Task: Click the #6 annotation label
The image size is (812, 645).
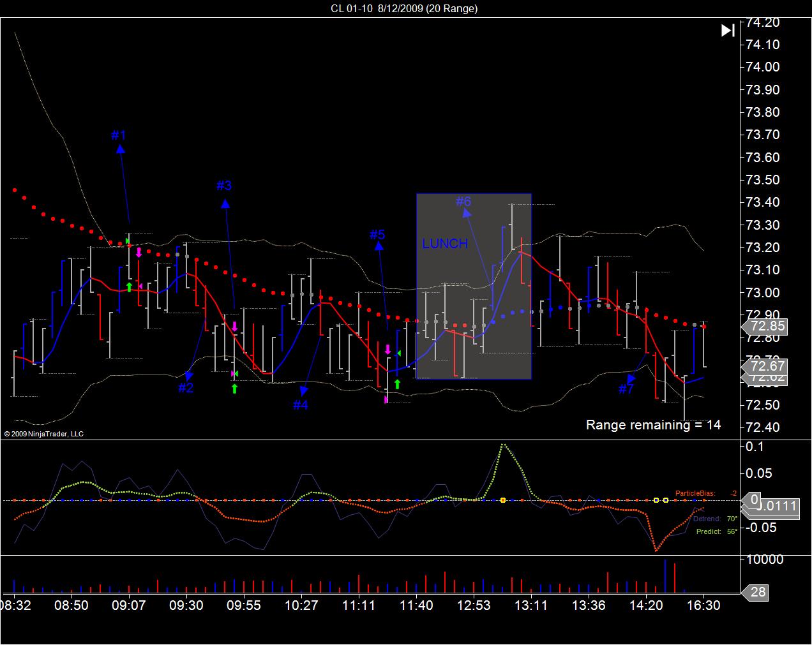Action: click(x=463, y=202)
